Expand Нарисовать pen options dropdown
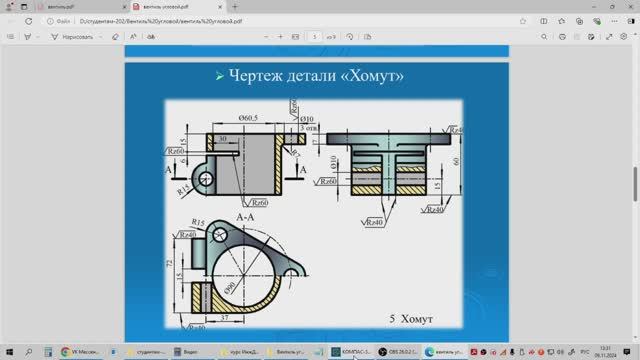Viewport: 640px width, 360px height. 101,37
